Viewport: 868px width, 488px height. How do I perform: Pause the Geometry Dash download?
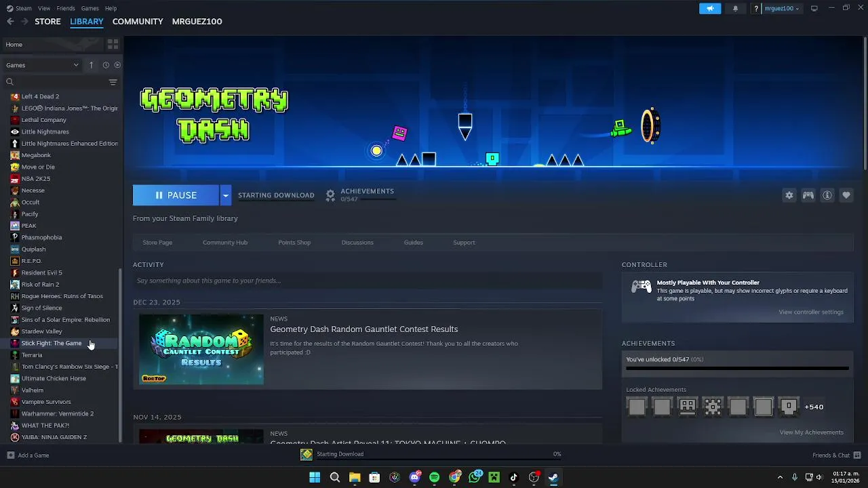[x=176, y=195]
